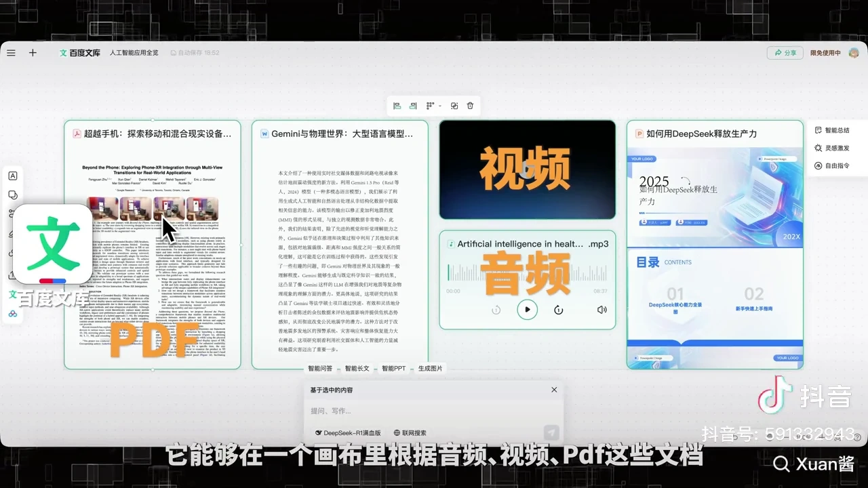The image size is (868, 488).
Task: Switch to 智能PPT tab
Action: (x=393, y=369)
